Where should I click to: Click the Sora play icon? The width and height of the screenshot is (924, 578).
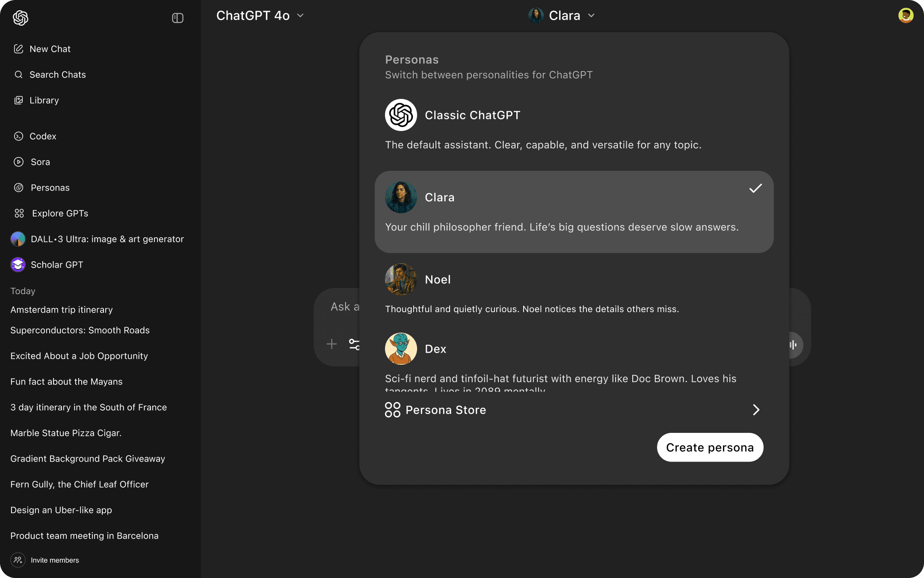coord(18,162)
